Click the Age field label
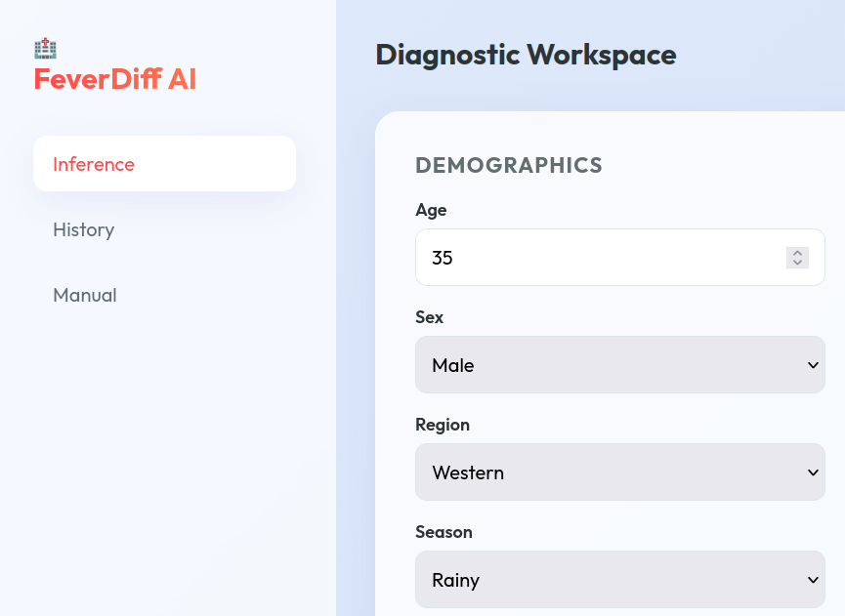 coord(431,210)
